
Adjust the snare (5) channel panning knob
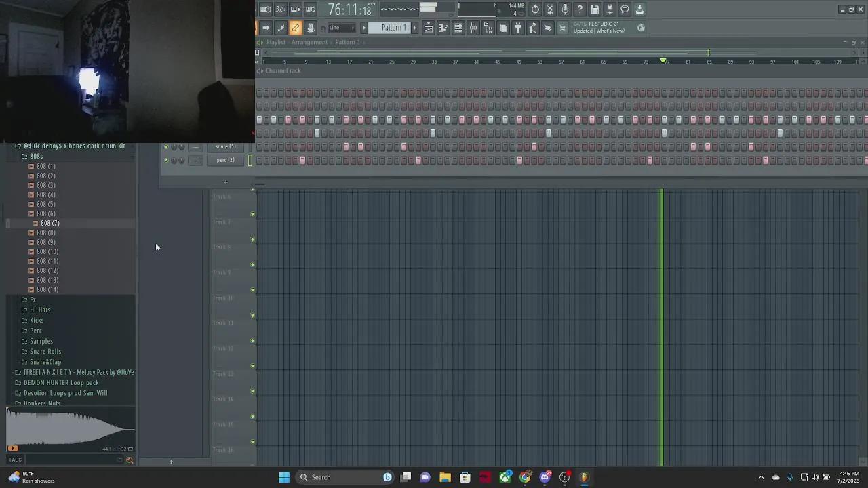[x=174, y=146]
